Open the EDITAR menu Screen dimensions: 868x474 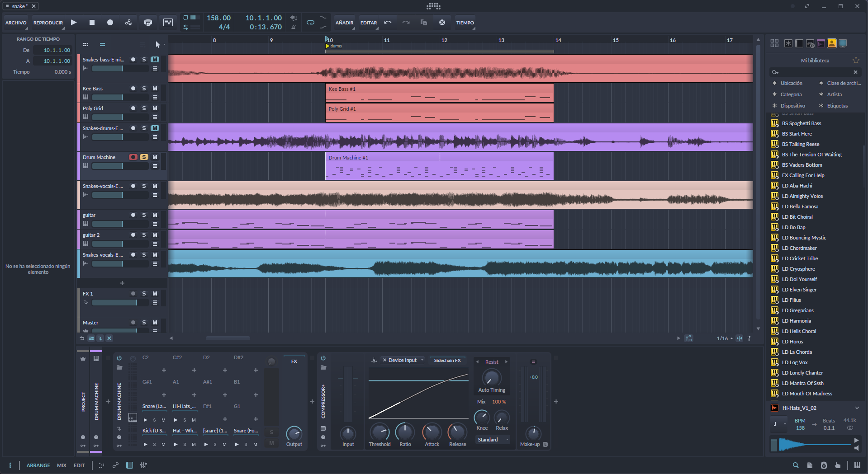[369, 23]
